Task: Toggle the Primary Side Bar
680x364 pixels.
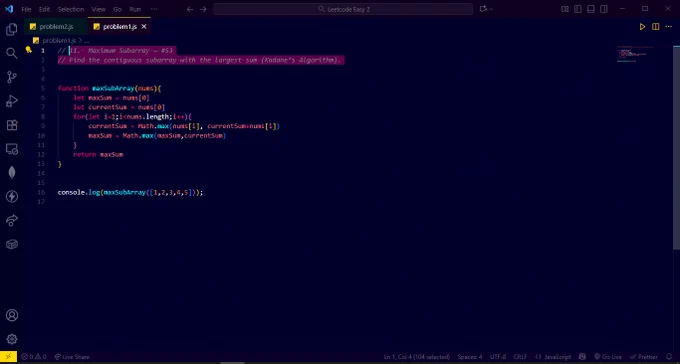Action: tap(578, 9)
